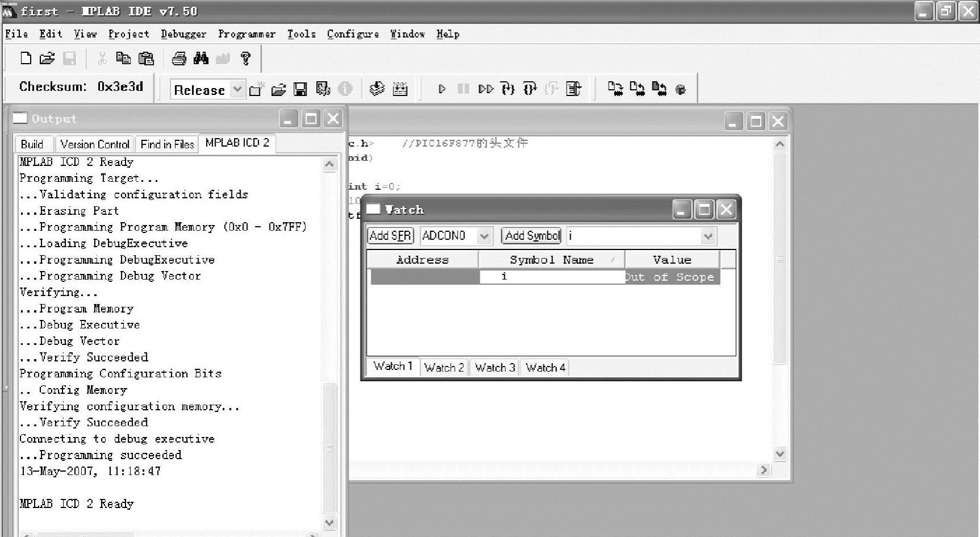
Task: Minimize the Output window
Action: coord(289,119)
